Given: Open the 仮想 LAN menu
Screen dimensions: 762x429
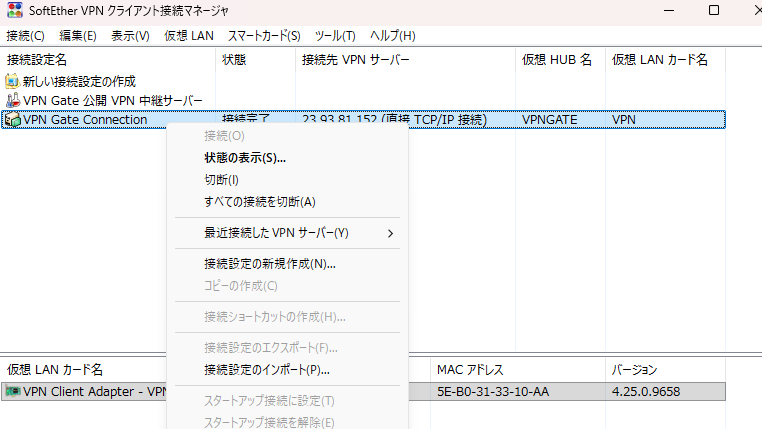Looking at the screenshot, I should pyautogui.click(x=188, y=36).
